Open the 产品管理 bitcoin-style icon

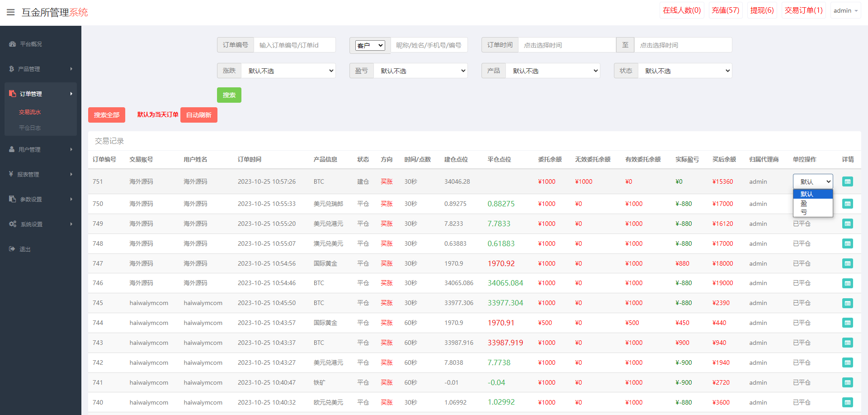click(x=11, y=69)
